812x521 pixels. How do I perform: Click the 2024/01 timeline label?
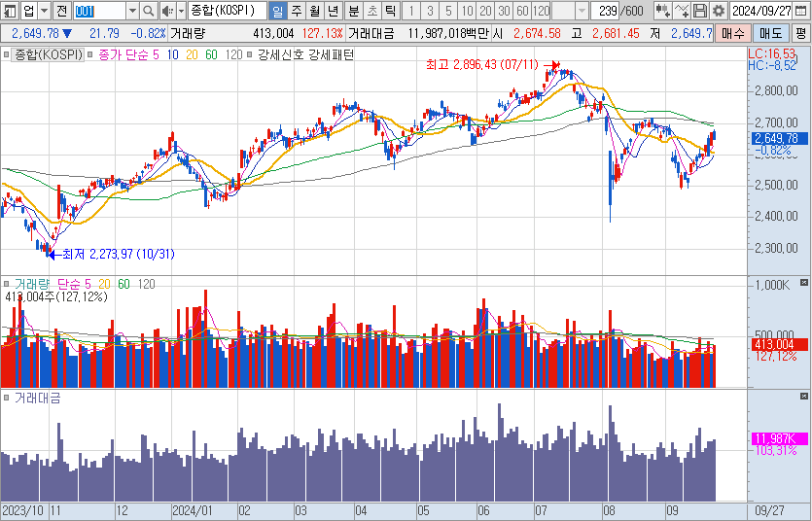[193, 510]
